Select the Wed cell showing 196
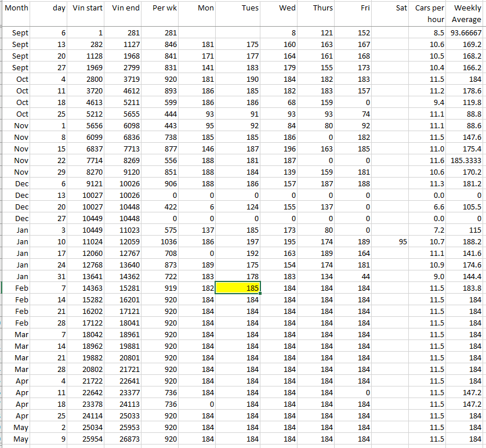This screenshot has width=486, height=448. point(278,149)
